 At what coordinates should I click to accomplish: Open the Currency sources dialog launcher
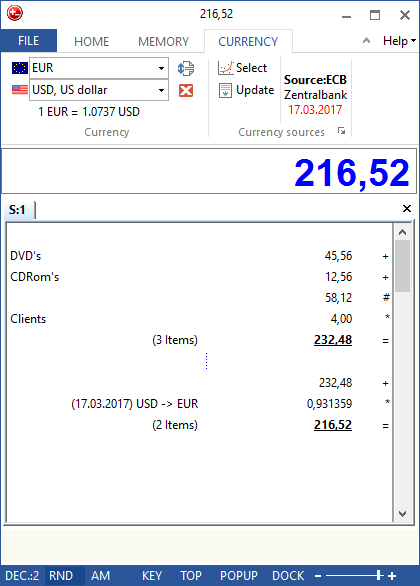341,131
